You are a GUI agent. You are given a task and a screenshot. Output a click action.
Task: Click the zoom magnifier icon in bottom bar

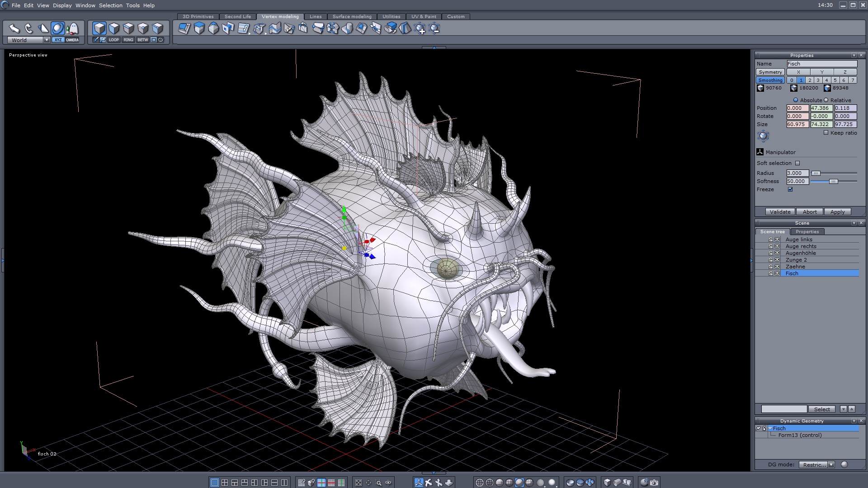tap(379, 483)
